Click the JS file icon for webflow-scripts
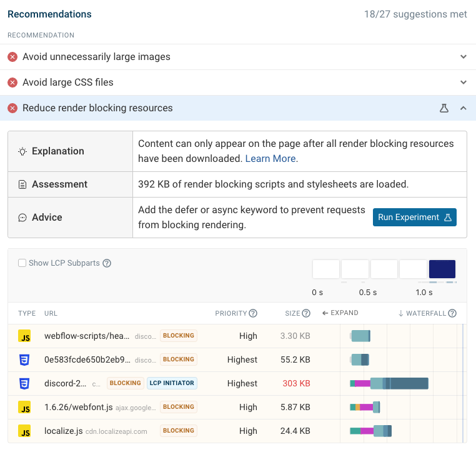Viewport: 476px width, 452px height. 24,336
